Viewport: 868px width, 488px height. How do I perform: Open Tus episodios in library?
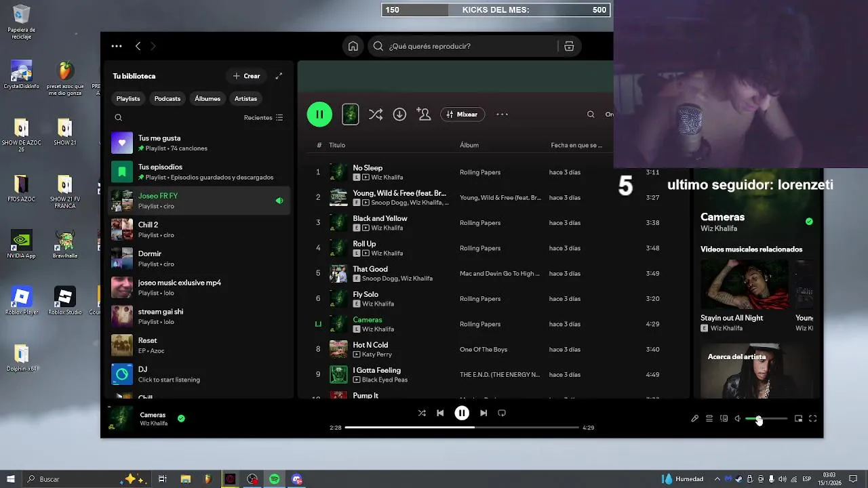click(199, 171)
